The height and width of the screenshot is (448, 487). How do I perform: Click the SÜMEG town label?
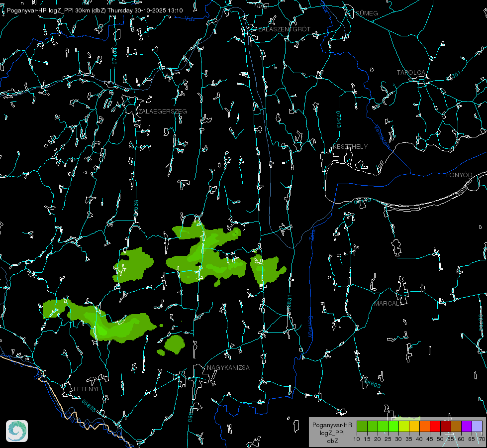[x=367, y=13]
